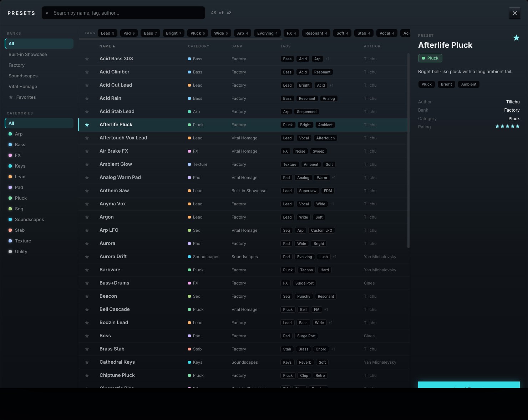Click the search magnifier icon
Image resolution: width=528 pixels, height=420 pixels.
(x=47, y=13)
